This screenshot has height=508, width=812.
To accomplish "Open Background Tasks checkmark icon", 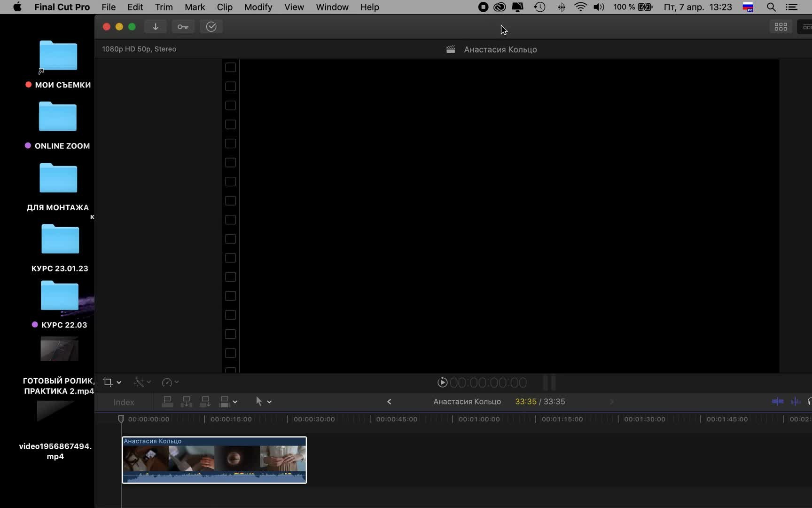I will (x=211, y=27).
